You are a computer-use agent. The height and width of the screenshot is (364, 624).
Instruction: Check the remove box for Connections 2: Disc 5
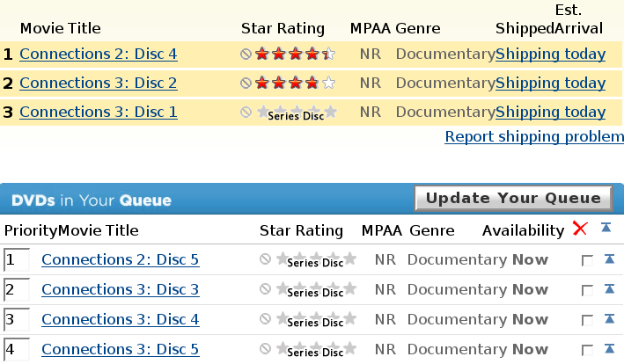click(587, 261)
